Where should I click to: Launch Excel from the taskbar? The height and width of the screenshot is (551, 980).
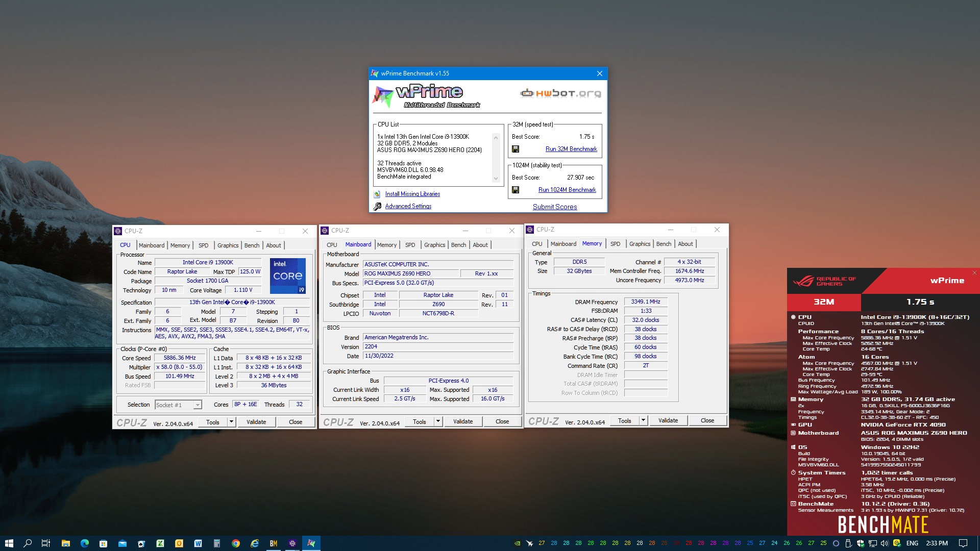tap(160, 543)
